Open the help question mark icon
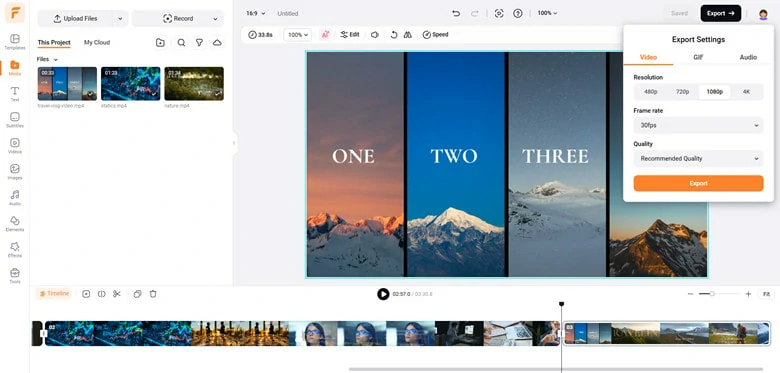The width and height of the screenshot is (780, 373). (518, 13)
